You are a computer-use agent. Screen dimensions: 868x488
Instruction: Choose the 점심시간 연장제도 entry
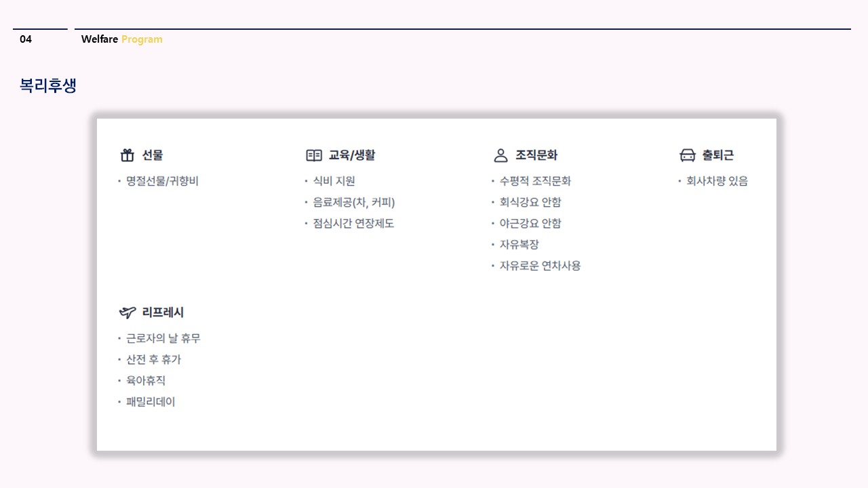(x=353, y=223)
